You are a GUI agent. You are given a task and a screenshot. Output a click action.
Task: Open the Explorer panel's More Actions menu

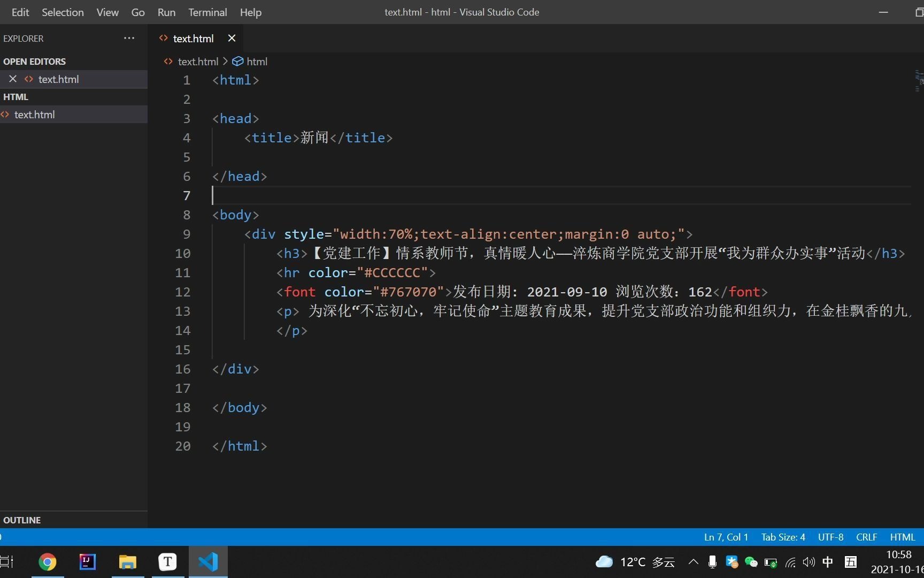[x=129, y=38]
